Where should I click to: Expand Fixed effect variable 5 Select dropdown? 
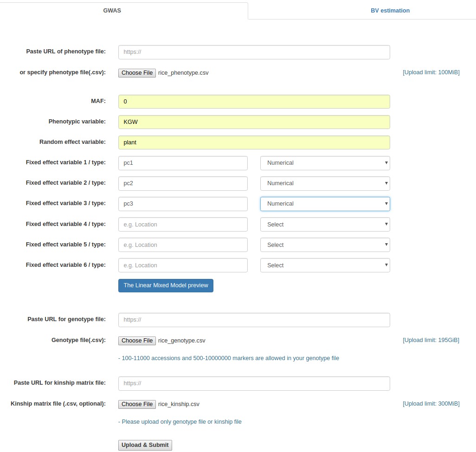point(325,245)
